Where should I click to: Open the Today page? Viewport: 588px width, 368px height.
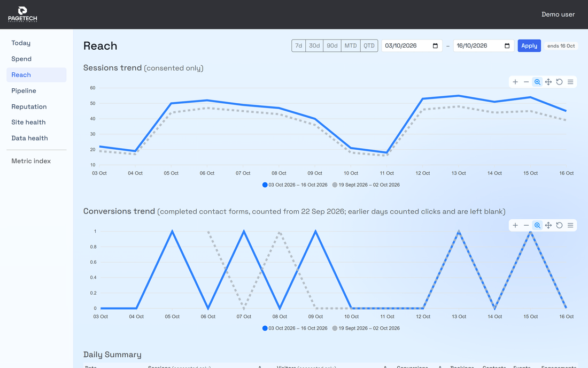(36, 43)
